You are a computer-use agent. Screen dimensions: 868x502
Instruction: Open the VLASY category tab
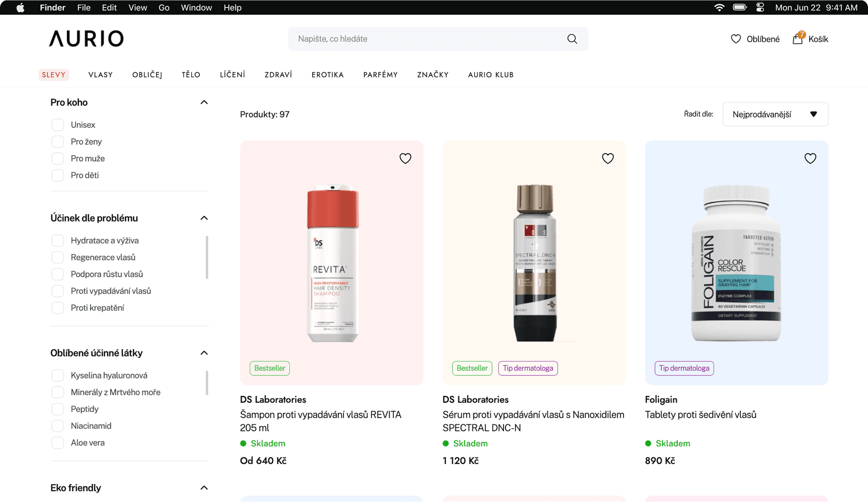pos(100,75)
